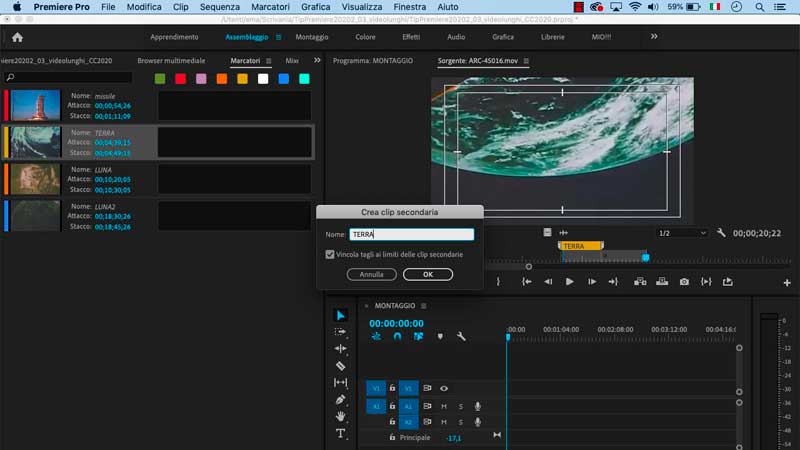
Task: Enable voice-over record on A1
Action: [478, 407]
